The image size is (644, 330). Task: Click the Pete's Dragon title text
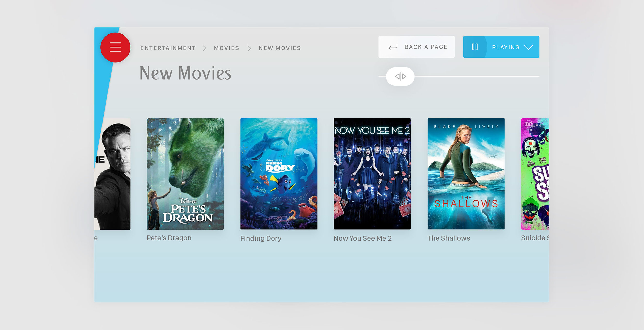[169, 238]
